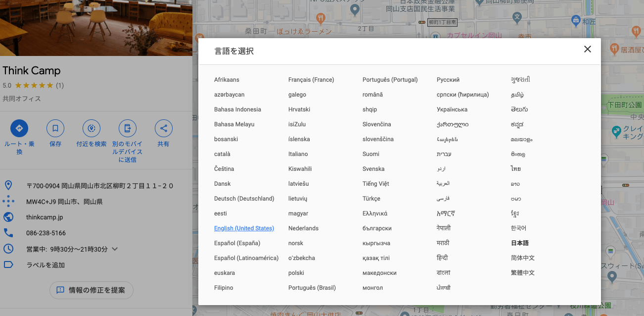Select Bahasa Indonesia language
The width and height of the screenshot is (644, 316).
pos(237,109)
